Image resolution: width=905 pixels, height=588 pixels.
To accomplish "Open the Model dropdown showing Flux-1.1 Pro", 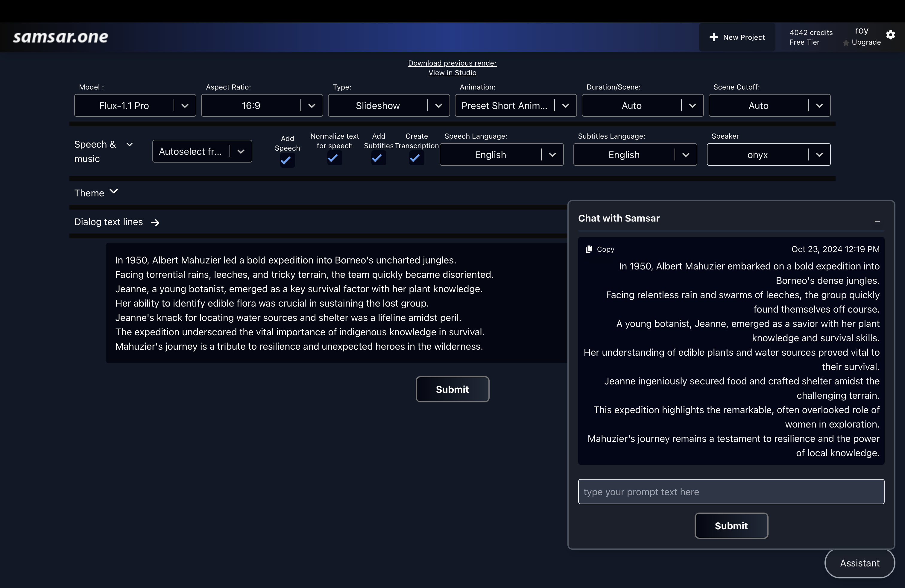I will click(135, 106).
